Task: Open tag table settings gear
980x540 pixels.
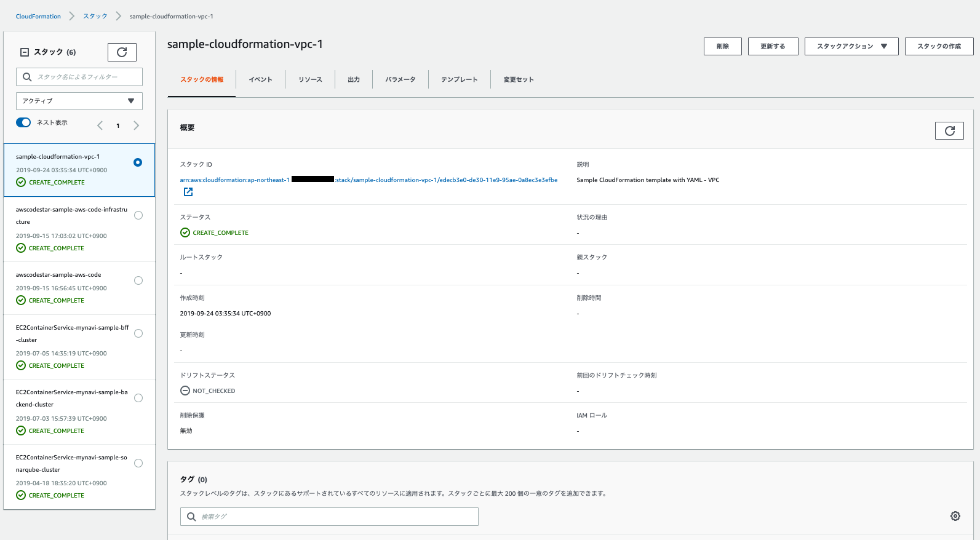Action: pyautogui.click(x=955, y=516)
